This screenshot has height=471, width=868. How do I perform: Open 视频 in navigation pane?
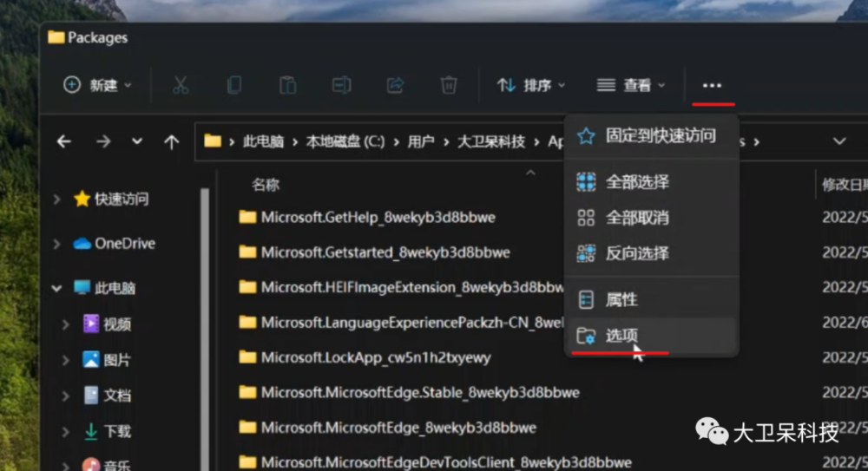click(x=107, y=324)
